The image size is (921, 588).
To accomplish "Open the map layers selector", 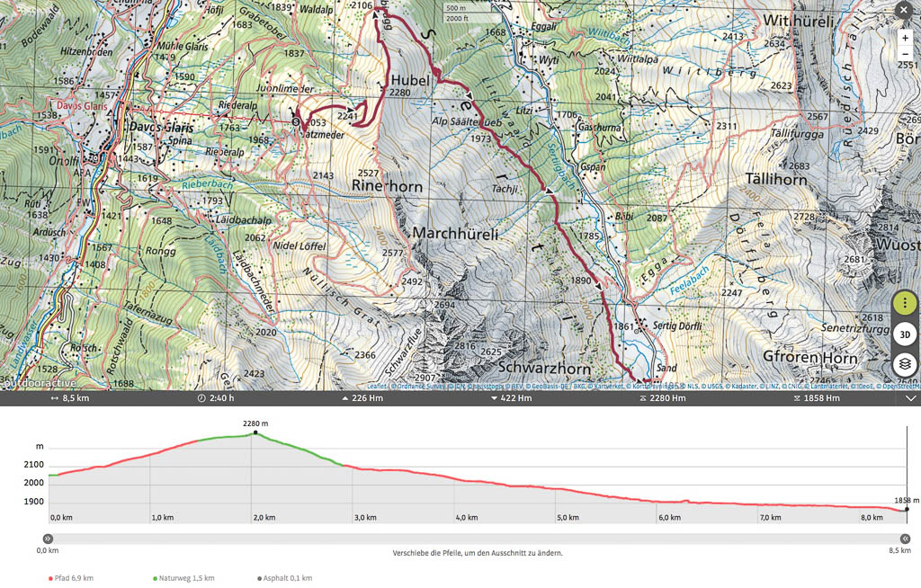I will point(905,365).
